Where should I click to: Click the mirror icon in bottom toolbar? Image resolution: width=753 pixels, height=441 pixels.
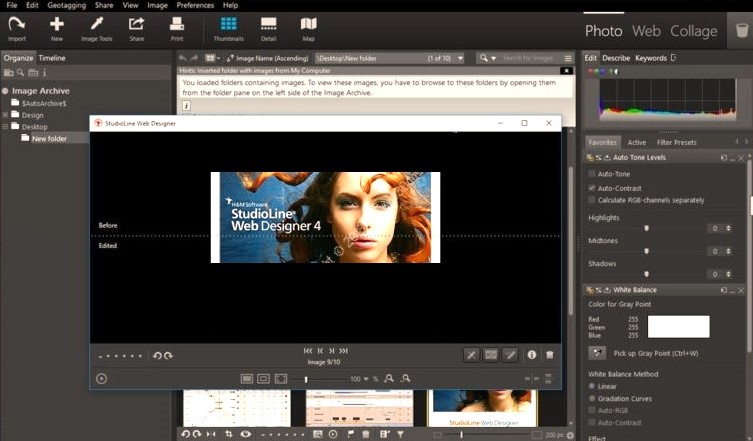[x=211, y=434]
